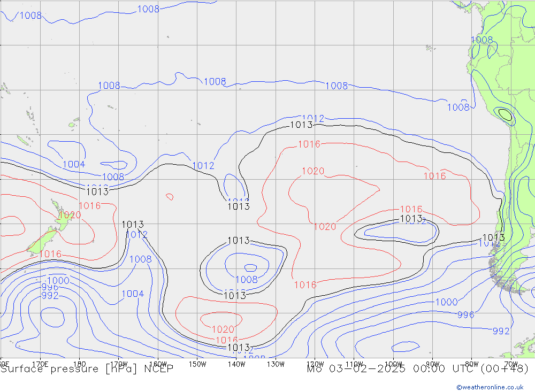Click the blue 1008 label just off the Peruvian coast
This screenshot has height=392, width=535.
pos(458,107)
